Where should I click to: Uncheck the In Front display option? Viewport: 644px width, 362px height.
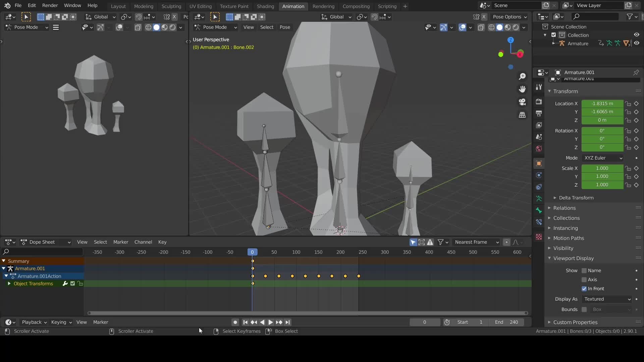(585, 289)
